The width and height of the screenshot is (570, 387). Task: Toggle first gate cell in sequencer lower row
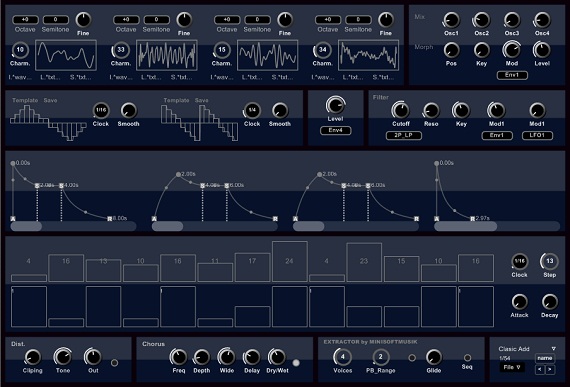pos(29,306)
